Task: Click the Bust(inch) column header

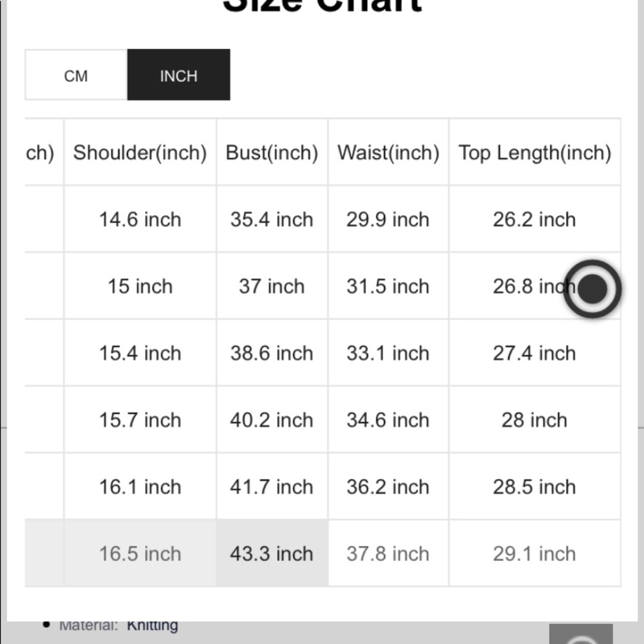Action: coord(272,153)
